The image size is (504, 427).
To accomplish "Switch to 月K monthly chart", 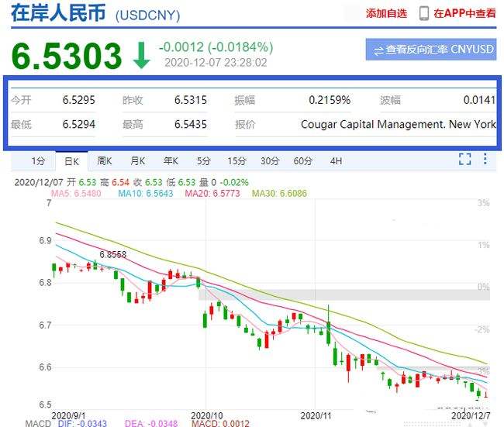I will coord(138,161).
